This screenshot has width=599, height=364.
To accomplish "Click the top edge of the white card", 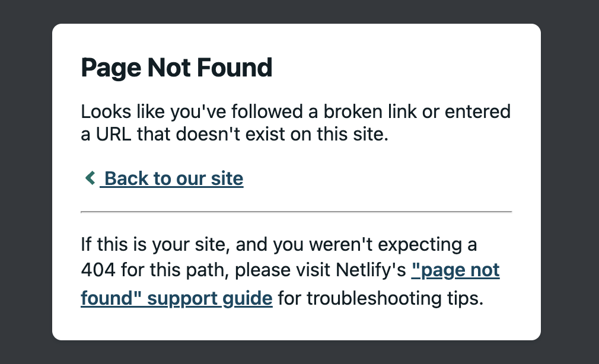I will click(297, 24).
